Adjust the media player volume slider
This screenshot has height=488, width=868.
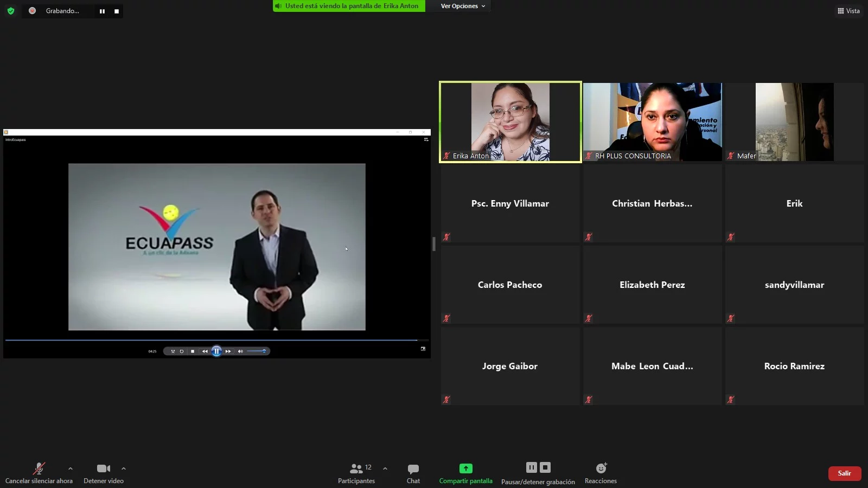[256, 351]
